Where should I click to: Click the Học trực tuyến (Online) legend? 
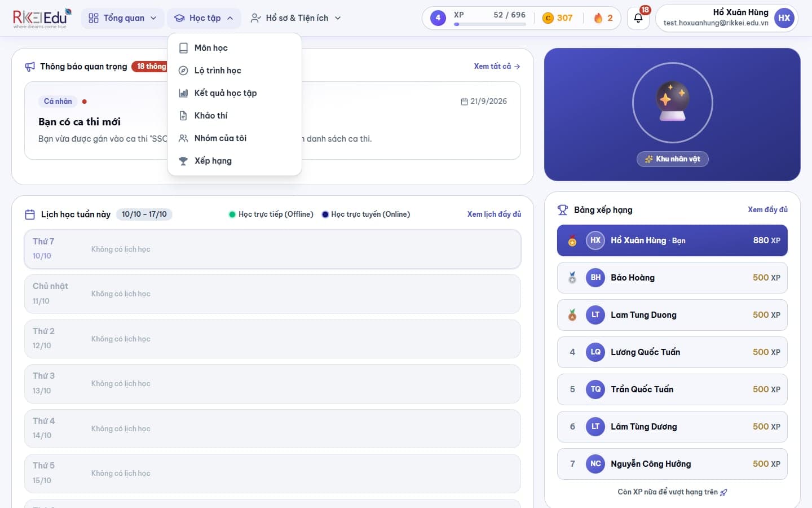(x=366, y=214)
